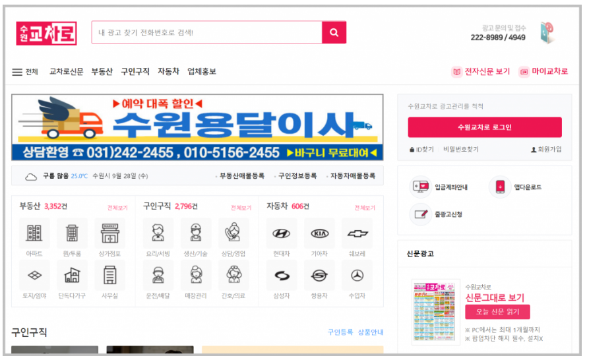Click 전체보기 next to 자동차 606건
Image resolution: width=589 pixels, height=364 pixels.
point(365,208)
